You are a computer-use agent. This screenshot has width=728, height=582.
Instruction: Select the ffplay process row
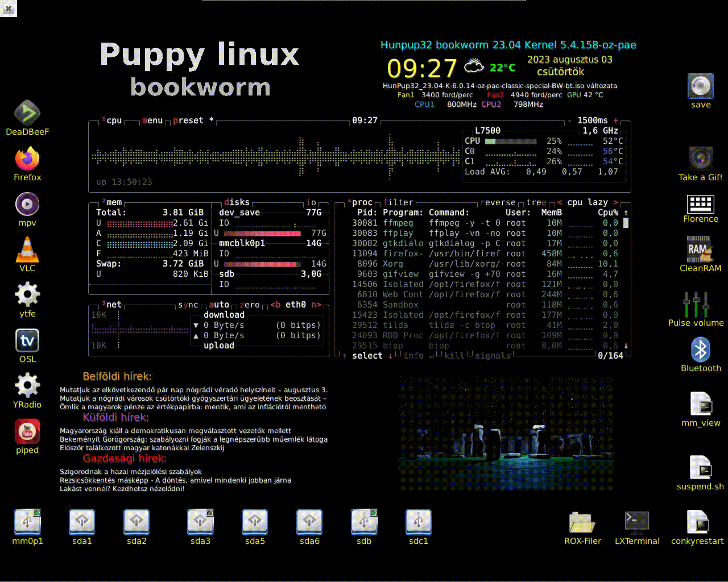[x=485, y=233]
